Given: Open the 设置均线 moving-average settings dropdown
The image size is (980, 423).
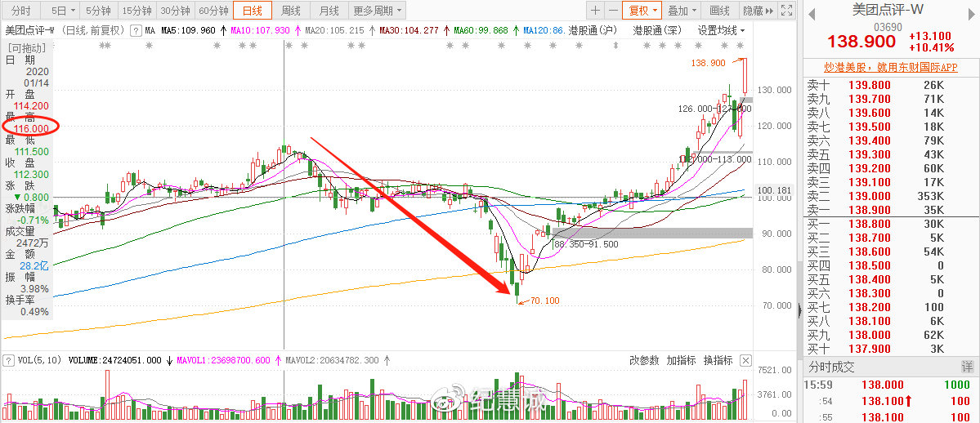Looking at the screenshot, I should pyautogui.click(x=721, y=30).
